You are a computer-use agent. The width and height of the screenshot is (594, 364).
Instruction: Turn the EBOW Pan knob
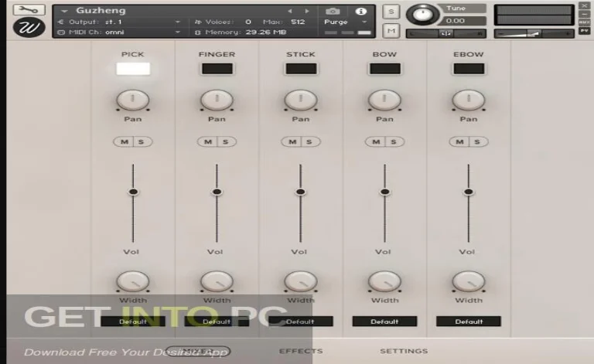[469, 100]
